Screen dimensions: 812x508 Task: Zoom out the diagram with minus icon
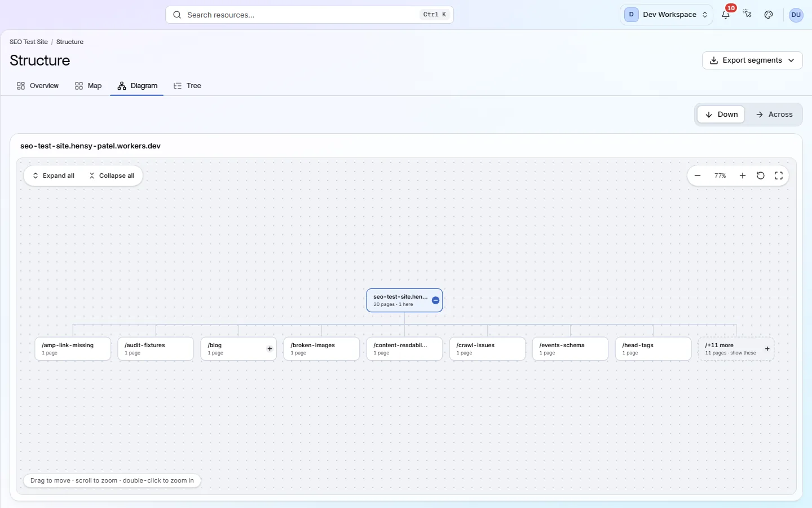tap(698, 176)
